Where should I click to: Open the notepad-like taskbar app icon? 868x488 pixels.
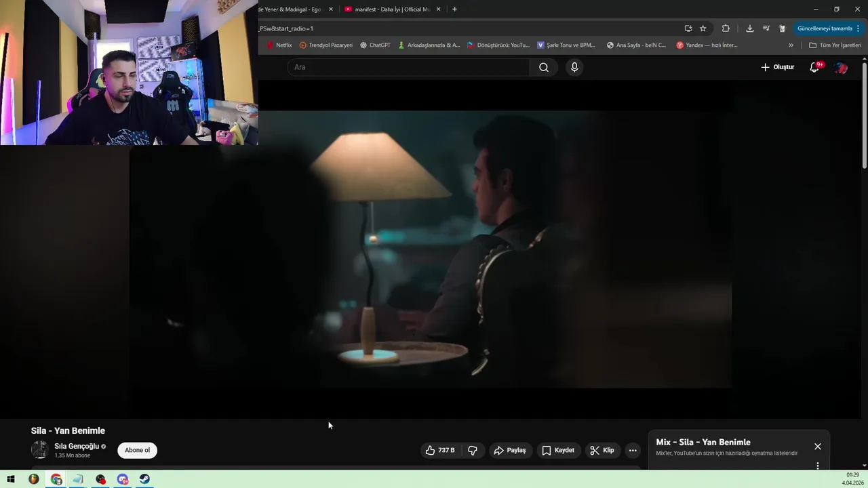coord(78,479)
